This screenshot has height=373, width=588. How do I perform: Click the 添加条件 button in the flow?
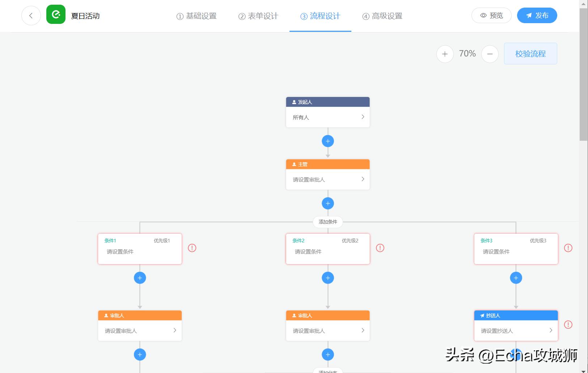tap(327, 222)
